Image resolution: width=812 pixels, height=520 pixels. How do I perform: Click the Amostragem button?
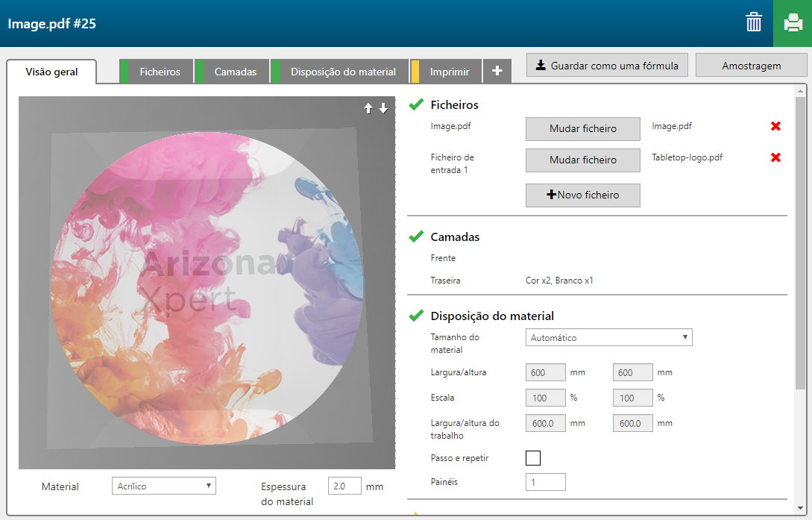751,65
